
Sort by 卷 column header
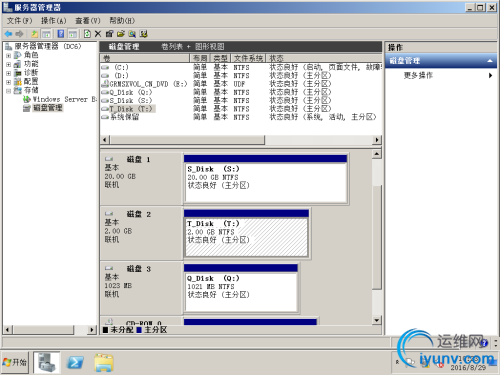click(145, 58)
